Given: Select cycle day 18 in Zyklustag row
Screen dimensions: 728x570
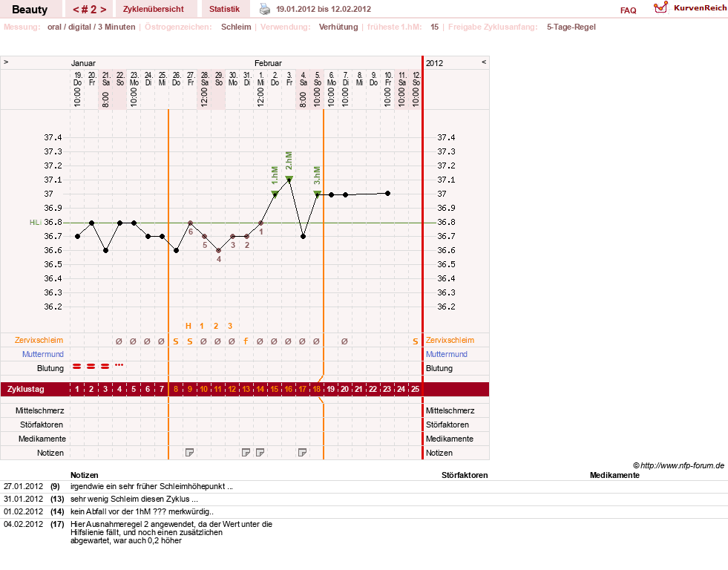Looking at the screenshot, I should click(317, 389).
